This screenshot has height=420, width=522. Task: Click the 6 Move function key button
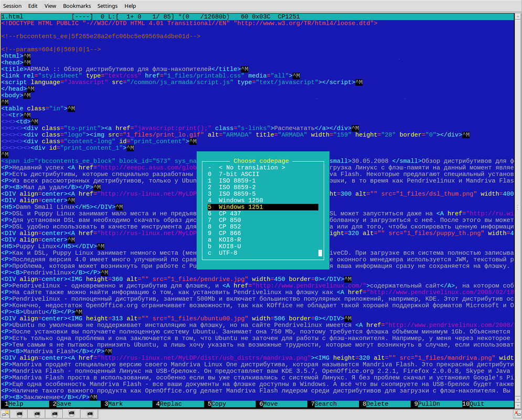pyautogui.click(x=283, y=404)
